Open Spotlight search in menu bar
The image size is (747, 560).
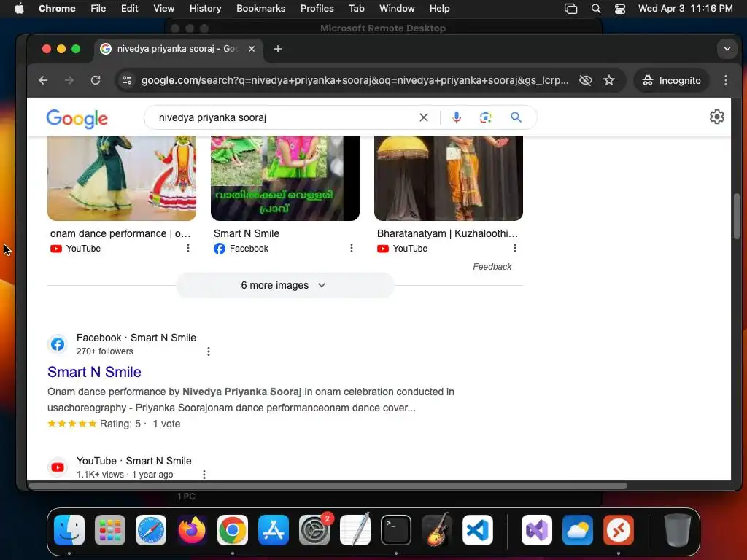click(x=595, y=9)
